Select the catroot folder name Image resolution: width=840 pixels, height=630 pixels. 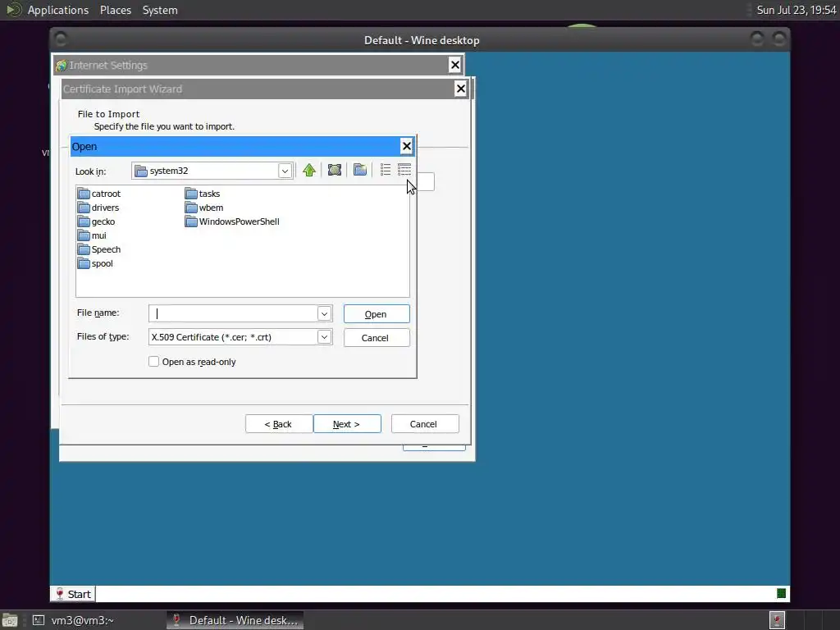(106, 194)
